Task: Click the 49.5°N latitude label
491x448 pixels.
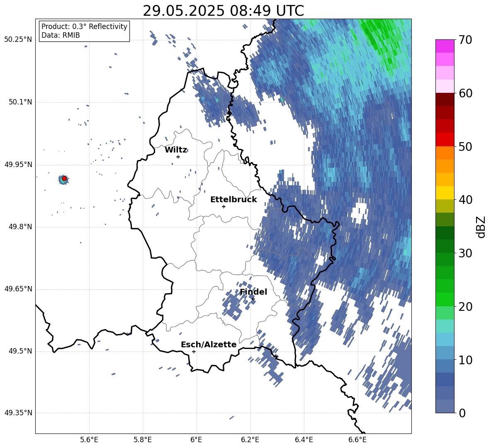Action: point(20,351)
